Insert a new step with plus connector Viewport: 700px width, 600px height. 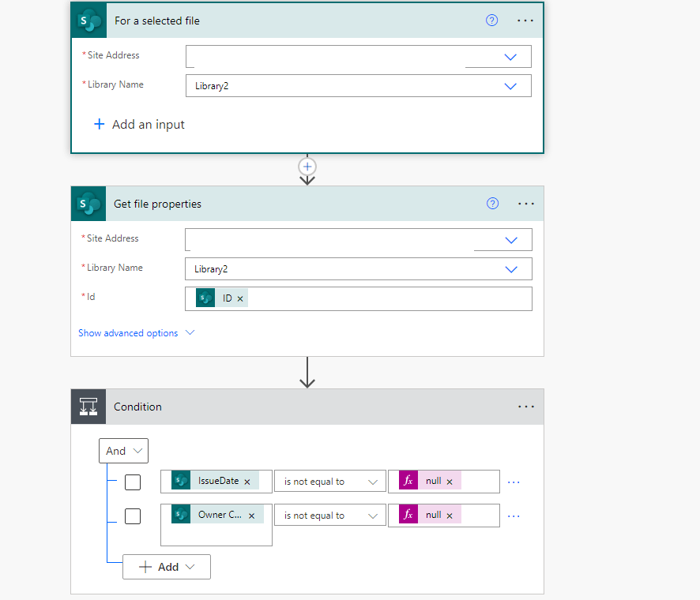tap(307, 167)
